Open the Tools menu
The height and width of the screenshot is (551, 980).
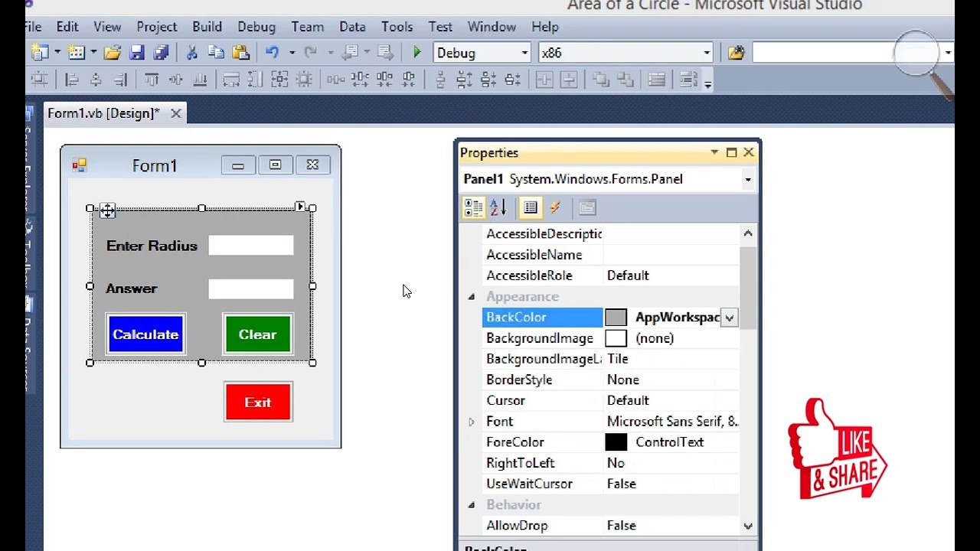pos(397,27)
